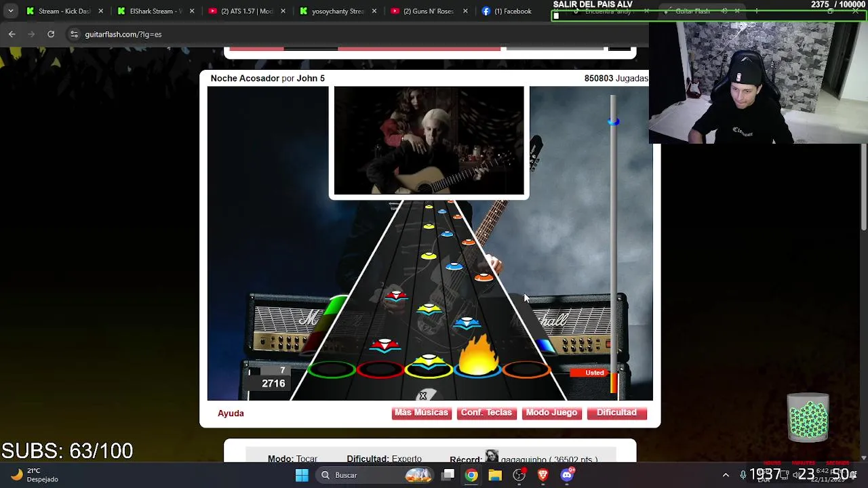Open File Explorer from the taskbar
Screen dimensions: 868x488
pyautogui.click(x=495, y=475)
